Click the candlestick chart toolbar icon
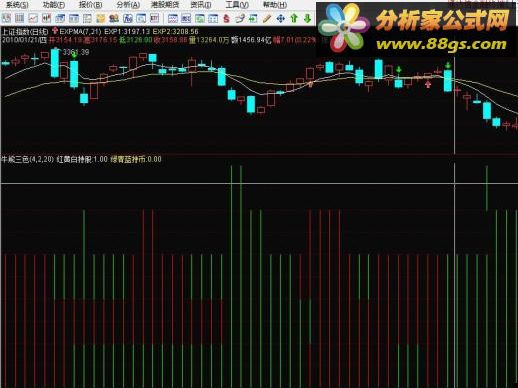This screenshot has height=388, width=518. [46, 18]
